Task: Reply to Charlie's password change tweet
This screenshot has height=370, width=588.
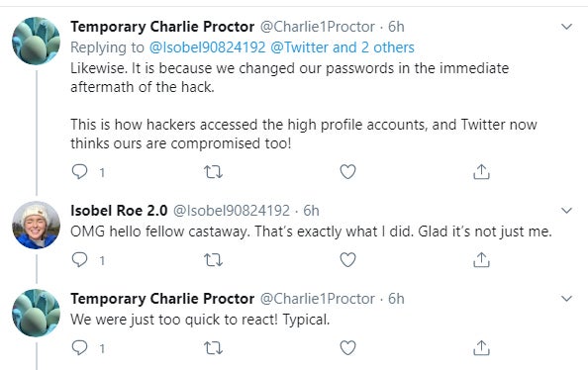Action: [79, 172]
